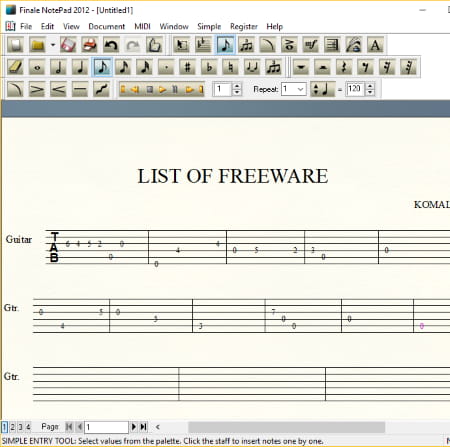Play the score

point(162,89)
